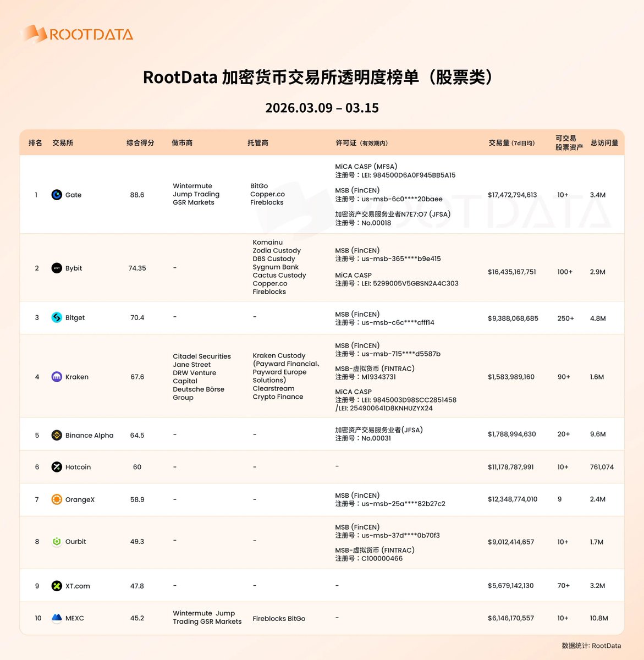The image size is (644, 660).
Task: Select the Gate exchange name
Action: pyautogui.click(x=73, y=195)
